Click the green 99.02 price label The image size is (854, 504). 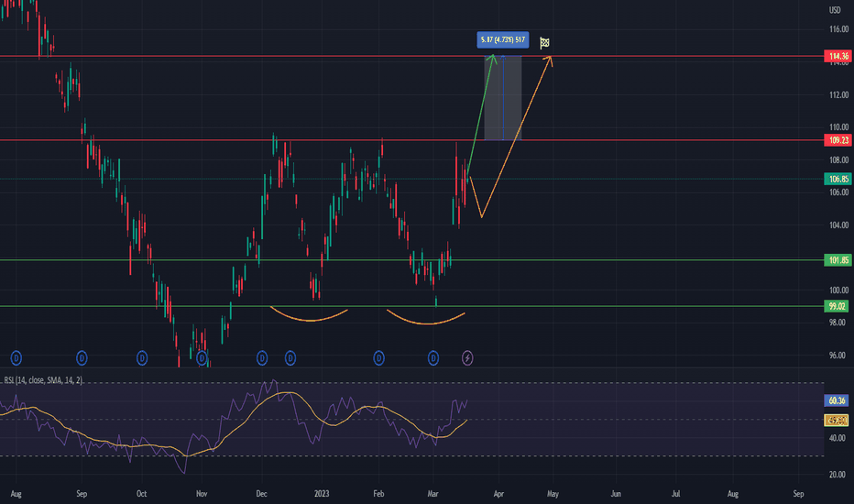tap(838, 306)
